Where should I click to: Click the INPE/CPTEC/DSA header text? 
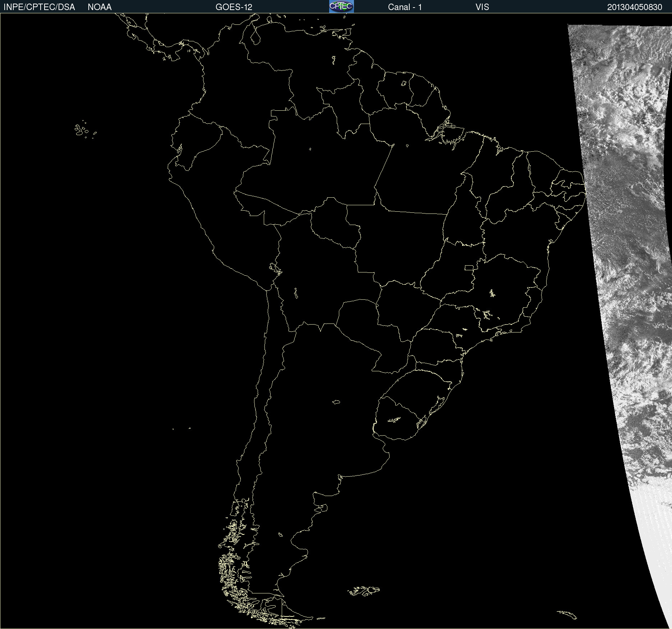(39, 7)
